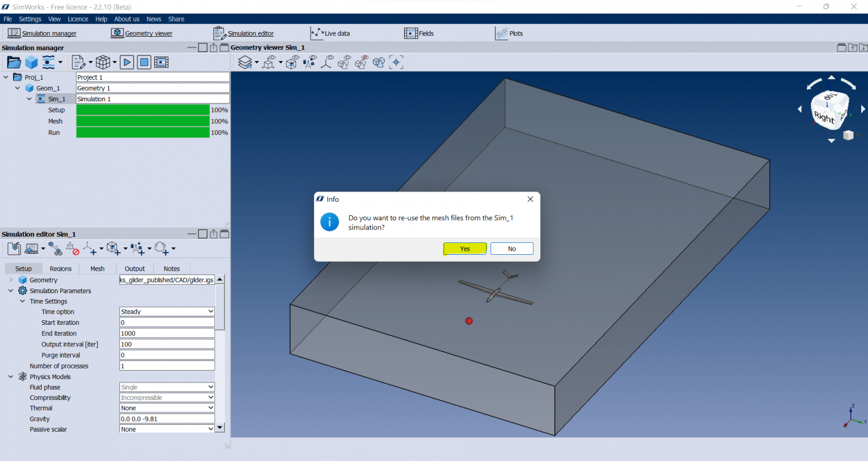The image size is (868, 461).
Task: Click the End iteration input field
Action: 167,333
